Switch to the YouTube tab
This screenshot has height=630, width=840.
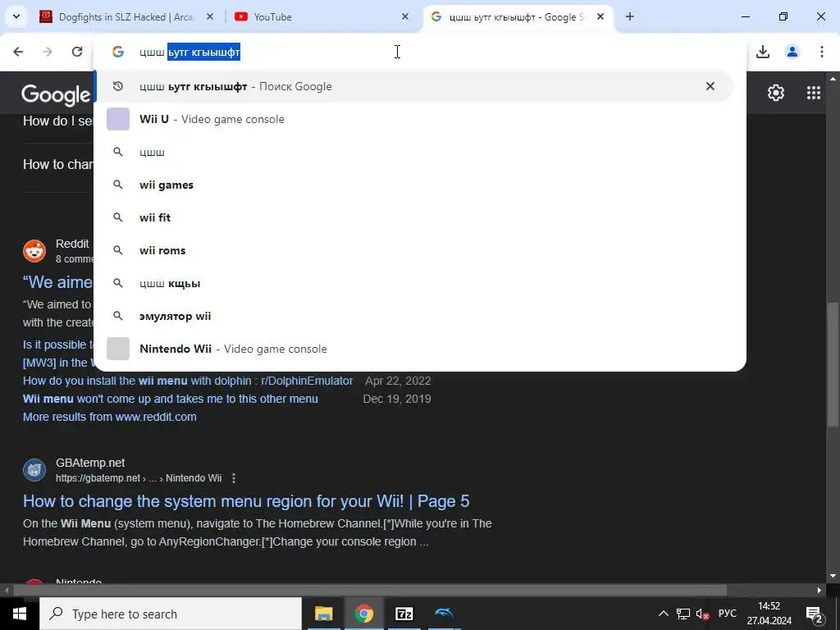322,17
